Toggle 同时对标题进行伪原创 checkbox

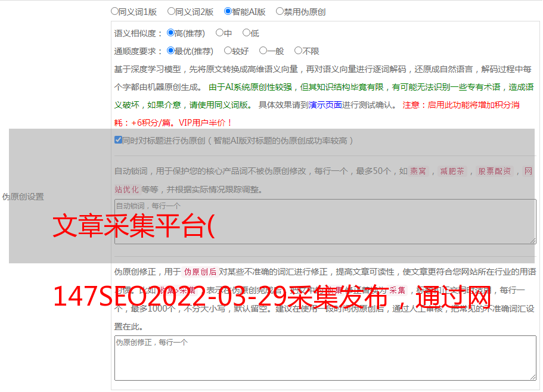(118, 140)
